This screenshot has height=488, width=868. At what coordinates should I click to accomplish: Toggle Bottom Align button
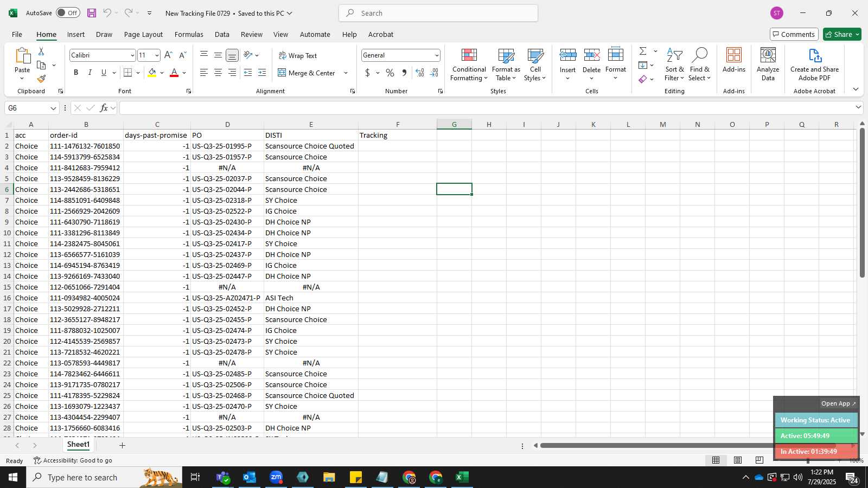click(232, 55)
